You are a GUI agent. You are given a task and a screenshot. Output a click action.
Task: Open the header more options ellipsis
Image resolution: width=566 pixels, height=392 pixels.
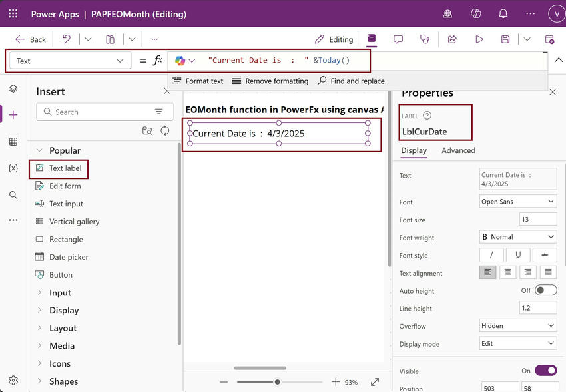pyautogui.click(x=530, y=14)
